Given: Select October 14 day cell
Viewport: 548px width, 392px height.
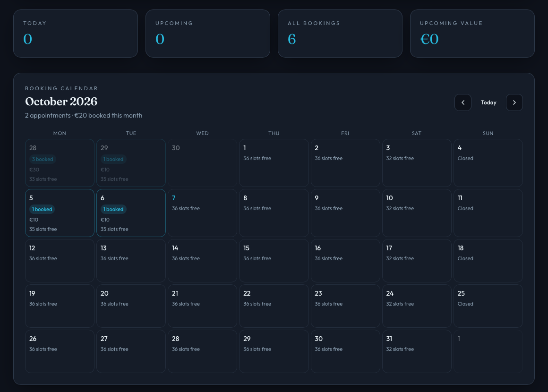Looking at the screenshot, I should click(202, 261).
